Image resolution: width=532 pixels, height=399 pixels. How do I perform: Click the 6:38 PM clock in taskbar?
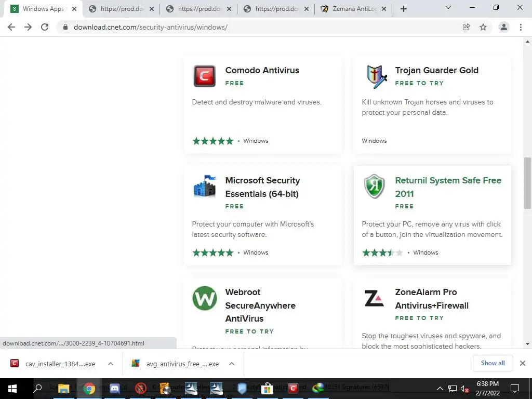(487, 384)
